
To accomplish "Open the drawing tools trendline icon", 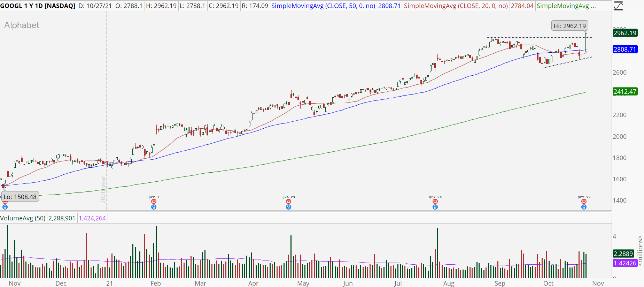I will point(618,6).
